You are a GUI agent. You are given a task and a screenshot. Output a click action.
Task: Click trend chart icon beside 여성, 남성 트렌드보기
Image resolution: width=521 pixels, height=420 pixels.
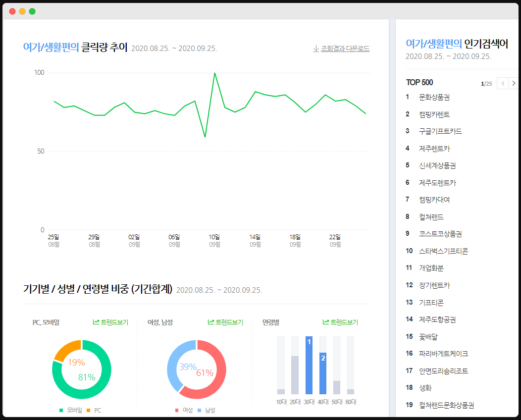(x=211, y=322)
